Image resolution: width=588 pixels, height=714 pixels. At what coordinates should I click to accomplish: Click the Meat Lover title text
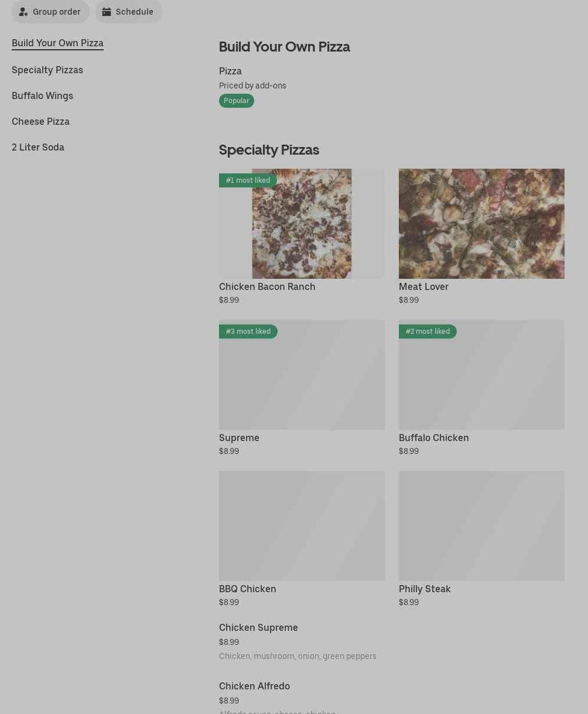point(423,286)
